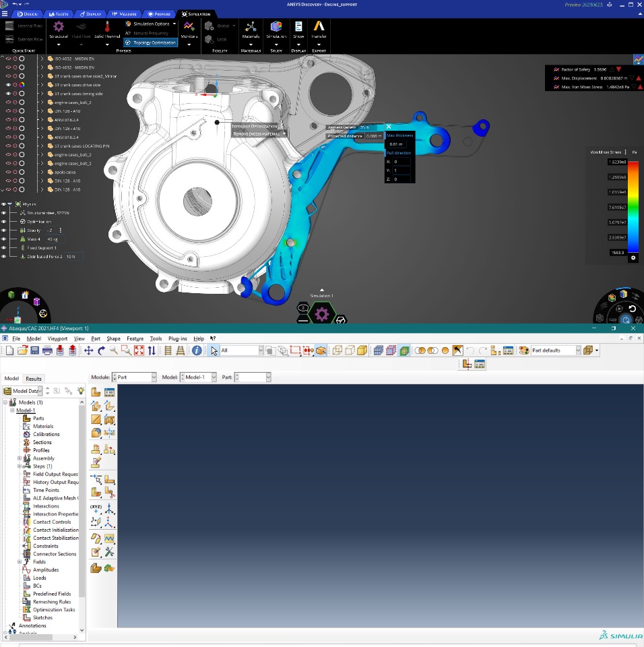Expand the Fields node in model tree
Viewport: 644px width, 647px height.
coord(20,562)
